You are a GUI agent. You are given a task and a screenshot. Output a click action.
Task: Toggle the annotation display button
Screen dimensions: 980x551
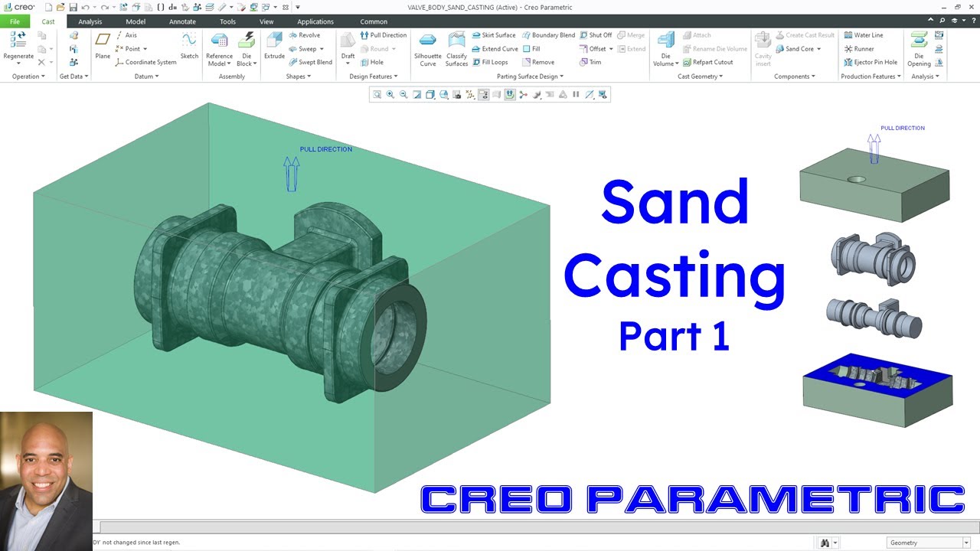(484, 95)
